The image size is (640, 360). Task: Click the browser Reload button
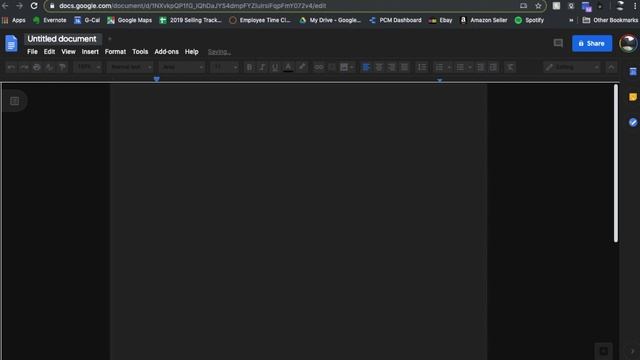click(x=34, y=6)
